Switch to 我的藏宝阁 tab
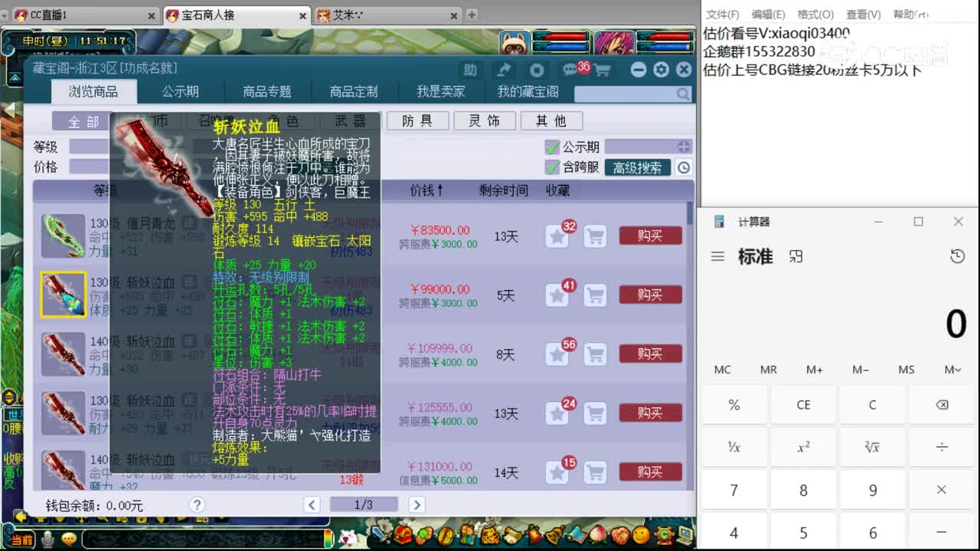 (528, 91)
